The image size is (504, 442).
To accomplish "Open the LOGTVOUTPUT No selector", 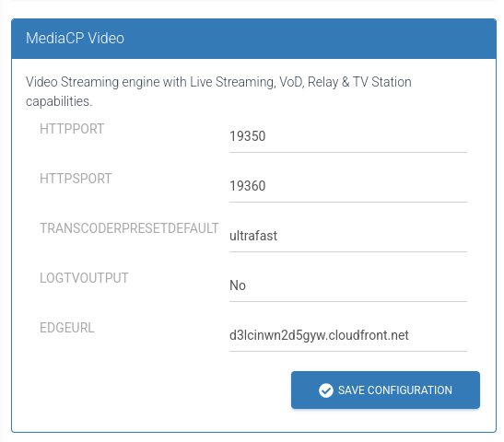I will coord(348,285).
